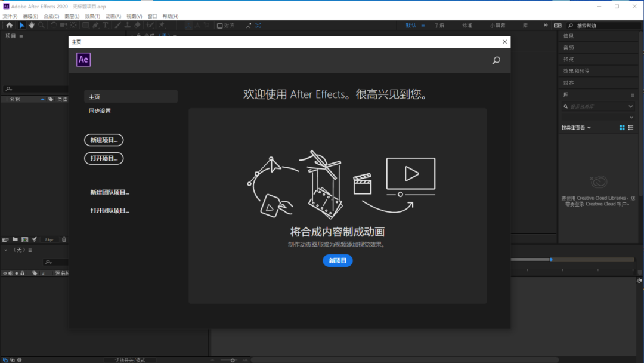Image resolution: width=644 pixels, height=363 pixels.
Task: Click the Ae logo in the home dialog
Action: point(83,60)
